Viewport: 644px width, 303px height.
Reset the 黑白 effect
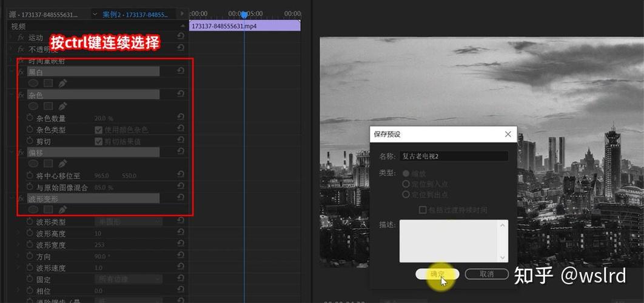pyautogui.click(x=181, y=71)
